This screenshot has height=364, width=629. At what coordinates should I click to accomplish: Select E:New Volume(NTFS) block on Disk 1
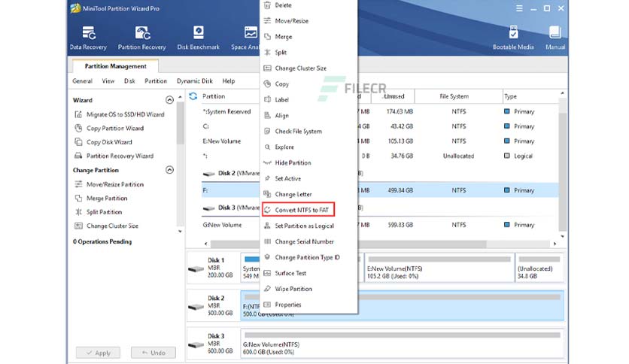click(439, 268)
